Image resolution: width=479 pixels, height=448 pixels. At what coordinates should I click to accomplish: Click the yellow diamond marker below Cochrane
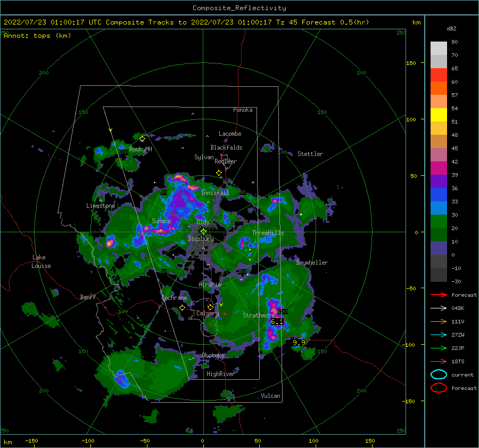point(182,308)
